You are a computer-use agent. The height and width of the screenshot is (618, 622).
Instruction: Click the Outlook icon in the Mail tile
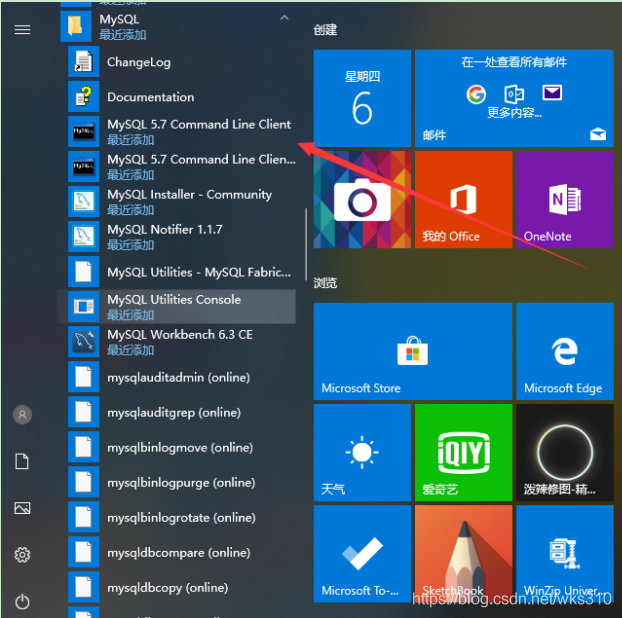pos(514,94)
